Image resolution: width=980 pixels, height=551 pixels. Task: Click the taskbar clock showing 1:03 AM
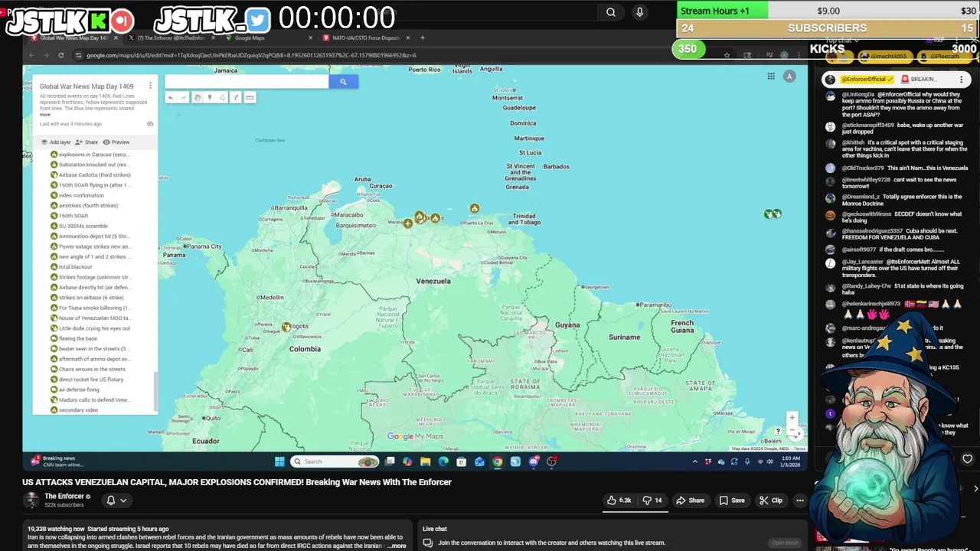[791, 461]
